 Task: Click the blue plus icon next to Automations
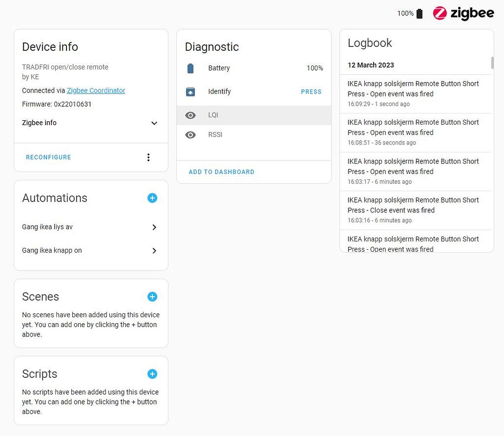pos(152,198)
